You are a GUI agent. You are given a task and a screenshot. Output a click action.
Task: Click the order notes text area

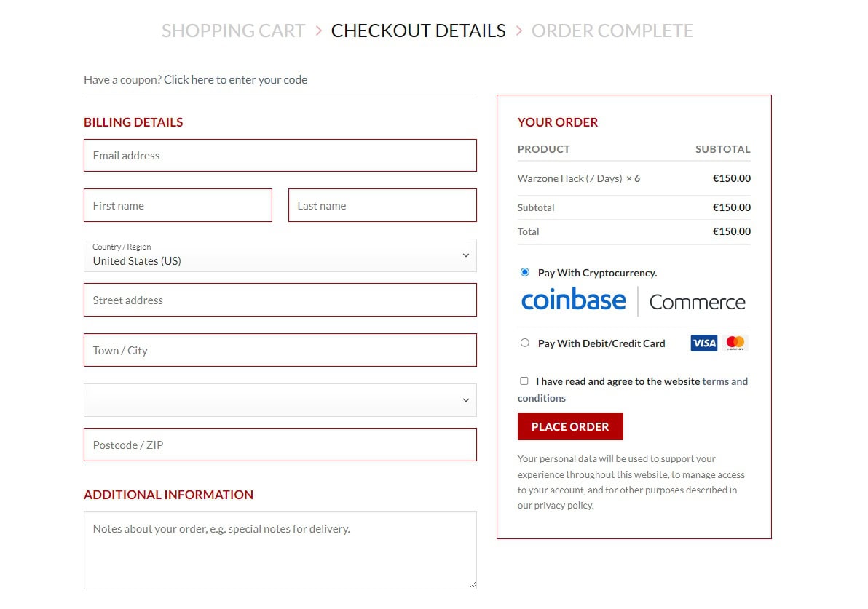[280, 549]
